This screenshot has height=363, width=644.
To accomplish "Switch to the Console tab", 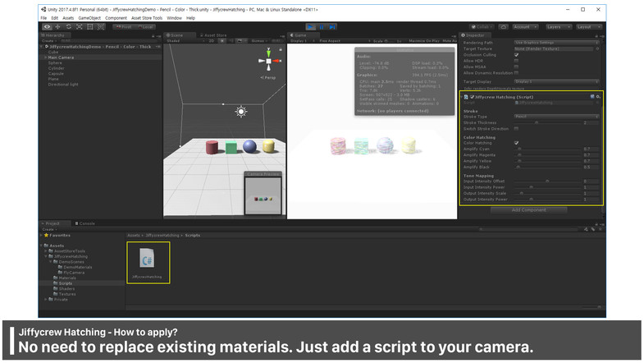I will click(84, 223).
